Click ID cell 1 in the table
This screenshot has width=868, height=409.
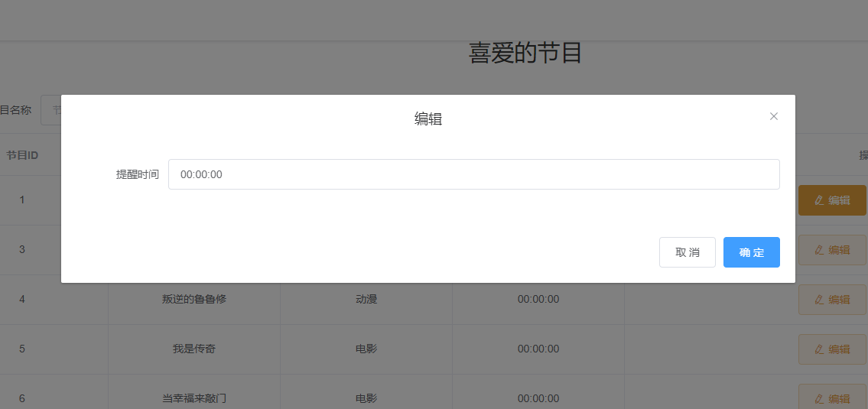(x=22, y=200)
